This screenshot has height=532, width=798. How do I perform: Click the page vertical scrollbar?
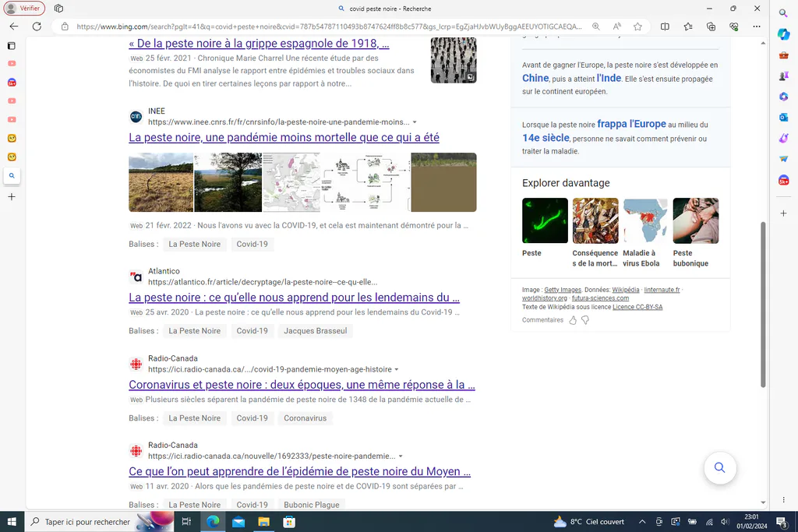763,304
